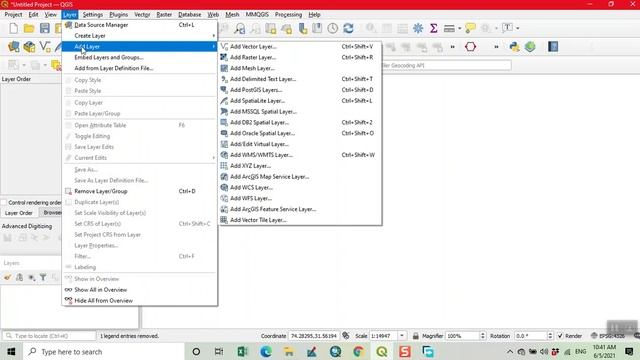Click Data Source Manager in the Layer menu
This screenshot has width=640, height=360.
pyautogui.click(x=139, y=25)
